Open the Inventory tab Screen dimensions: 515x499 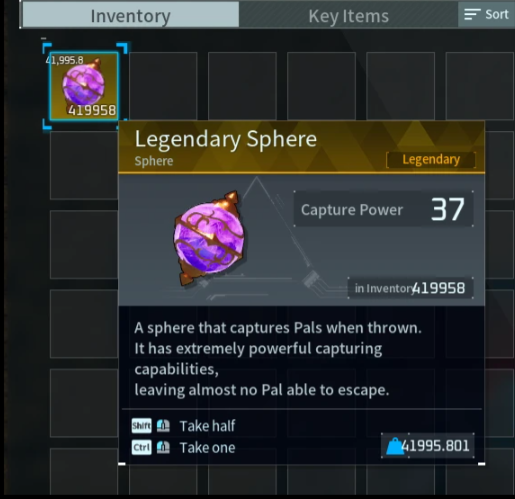click(131, 15)
